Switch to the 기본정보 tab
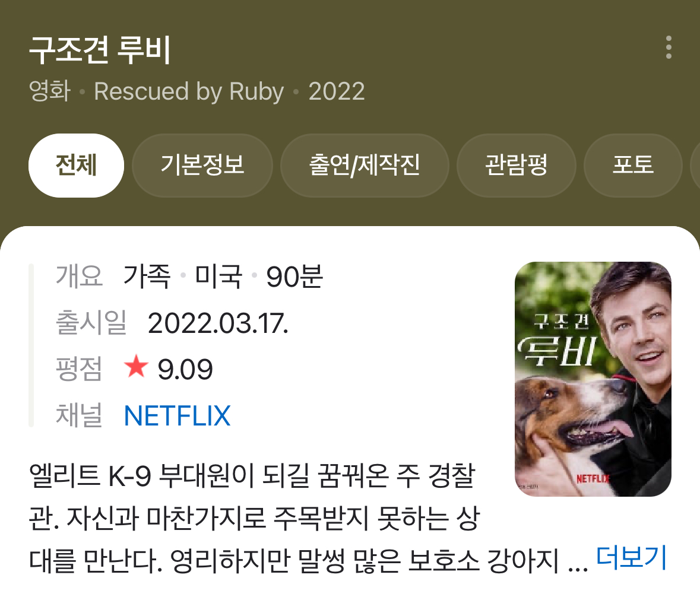The image size is (700, 597). coord(202,165)
